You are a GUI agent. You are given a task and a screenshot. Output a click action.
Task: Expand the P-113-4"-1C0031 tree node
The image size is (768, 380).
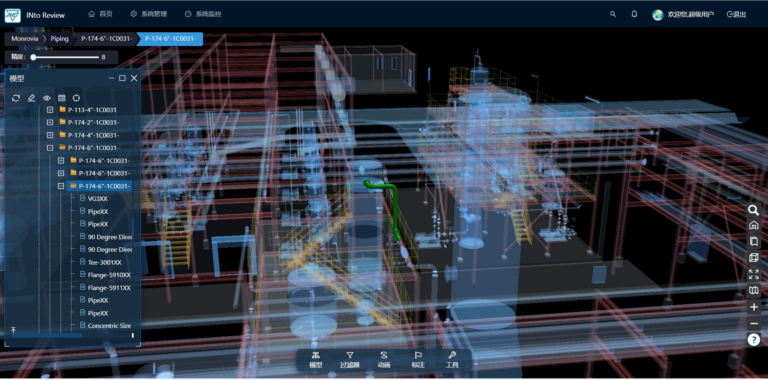(x=49, y=110)
